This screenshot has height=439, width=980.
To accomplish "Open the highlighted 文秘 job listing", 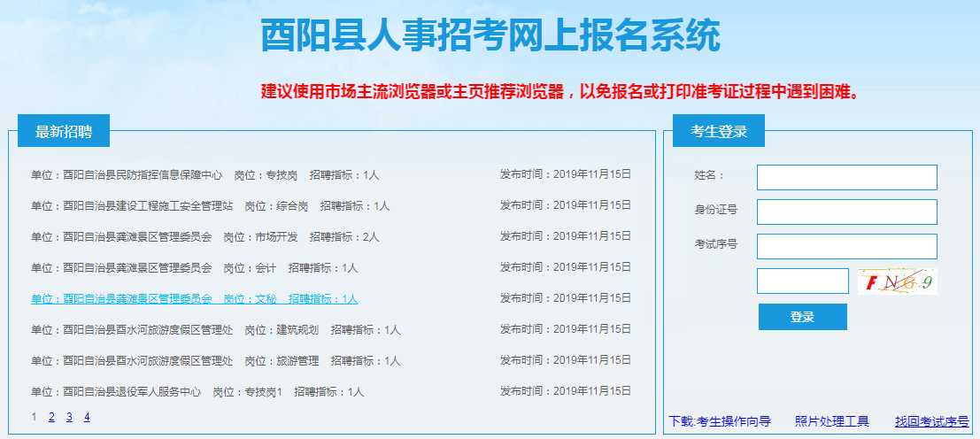I will [194, 299].
